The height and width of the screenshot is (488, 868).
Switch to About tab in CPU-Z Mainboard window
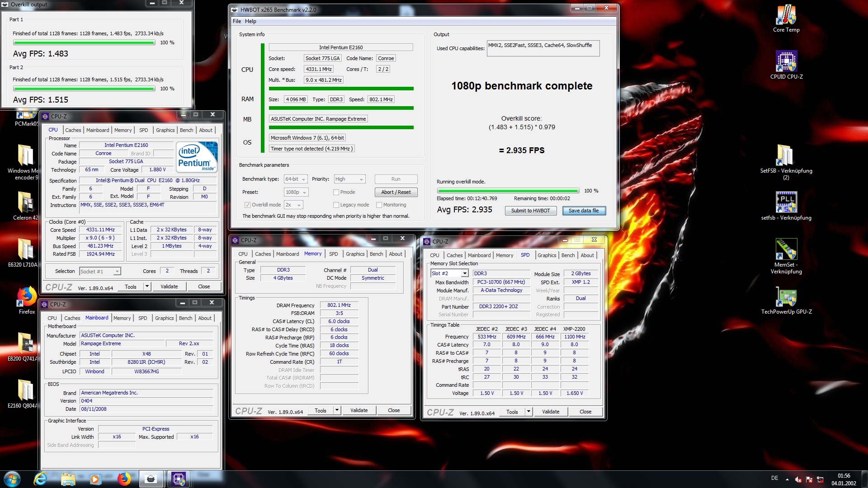[205, 318]
